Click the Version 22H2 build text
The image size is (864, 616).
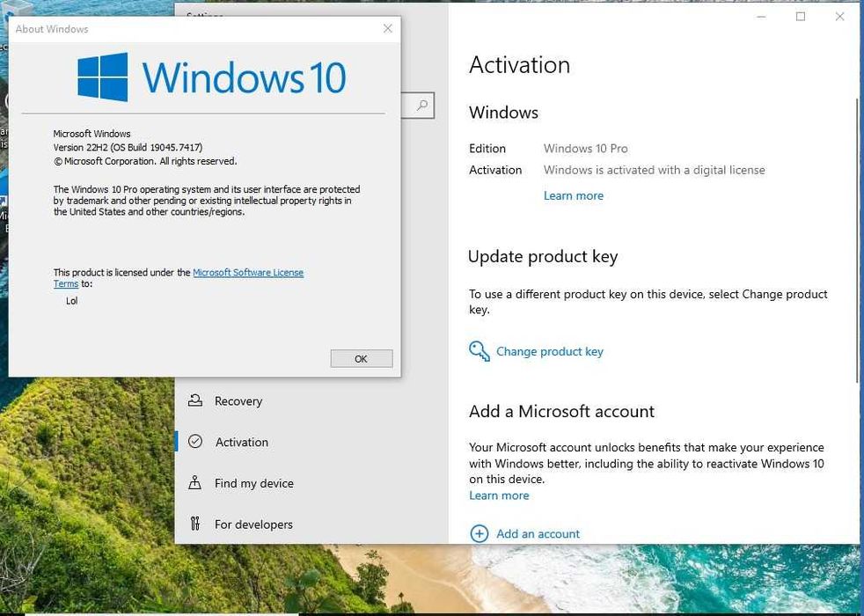point(128,147)
